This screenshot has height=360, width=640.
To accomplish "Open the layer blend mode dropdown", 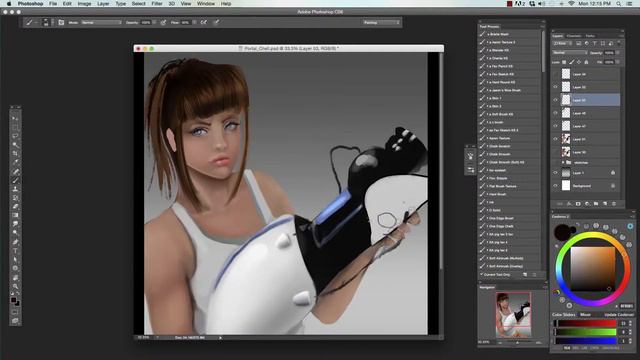I will point(570,53).
